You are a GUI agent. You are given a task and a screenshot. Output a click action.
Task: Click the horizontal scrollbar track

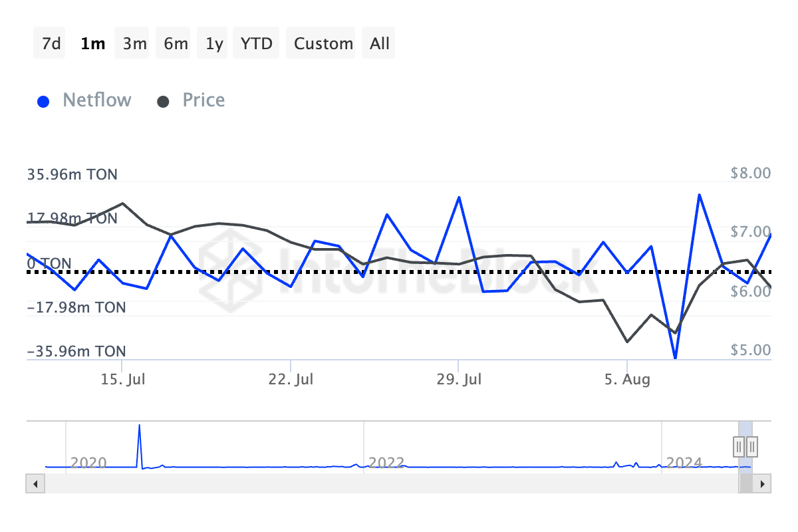[386, 483]
